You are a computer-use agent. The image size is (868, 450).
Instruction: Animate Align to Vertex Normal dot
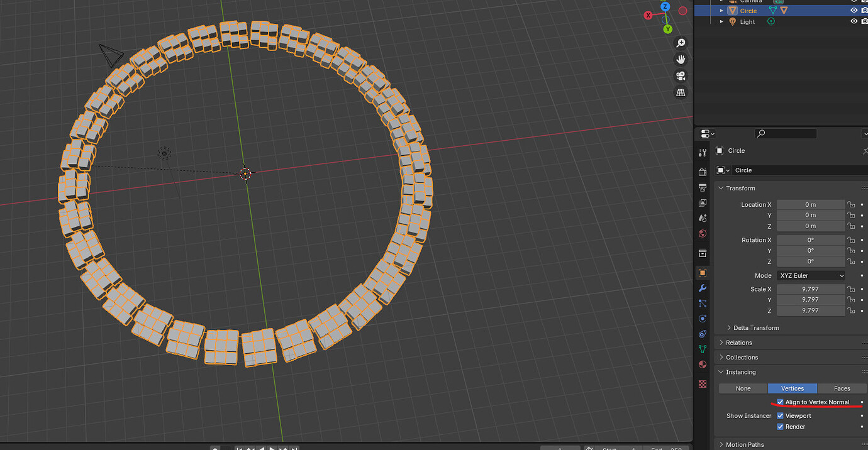pyautogui.click(x=862, y=402)
